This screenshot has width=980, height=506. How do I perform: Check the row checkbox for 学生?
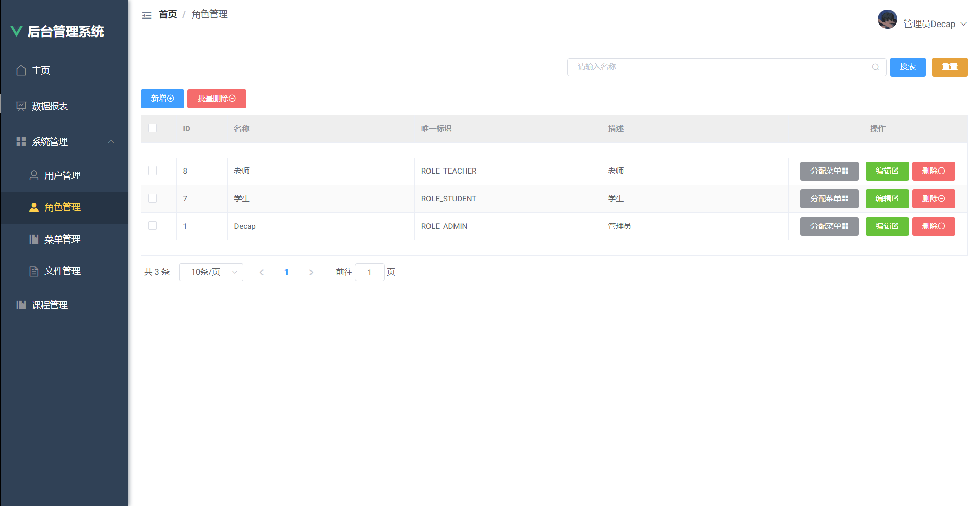point(152,198)
